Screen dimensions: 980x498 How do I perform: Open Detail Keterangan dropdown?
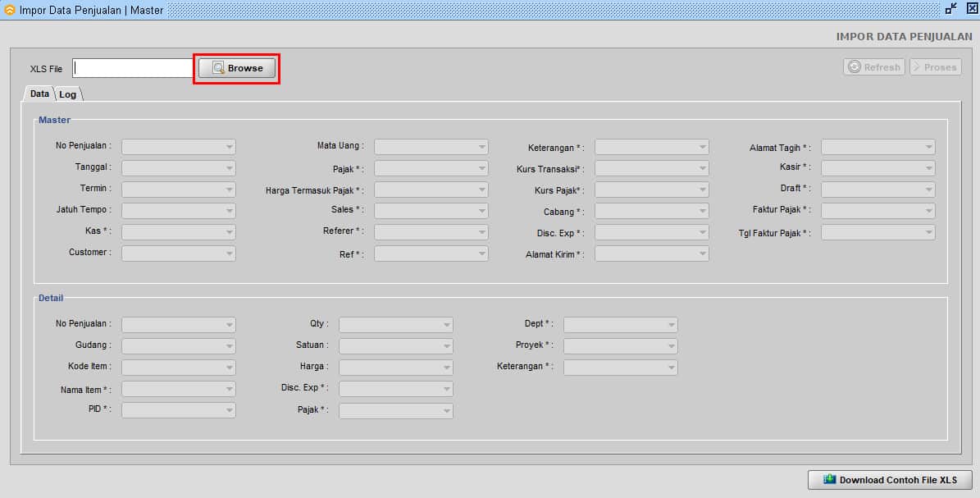click(x=620, y=368)
